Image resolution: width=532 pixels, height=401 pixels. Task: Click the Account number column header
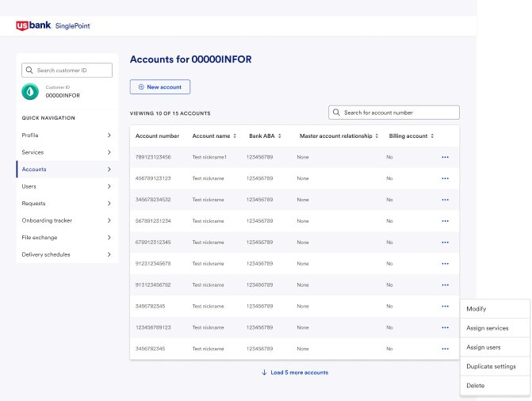[157, 136]
